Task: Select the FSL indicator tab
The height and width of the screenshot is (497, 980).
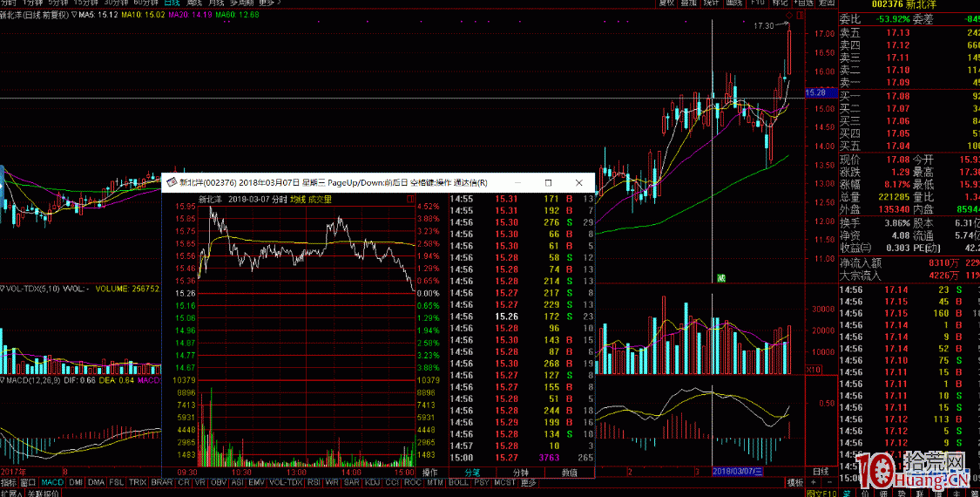Action: click(116, 482)
